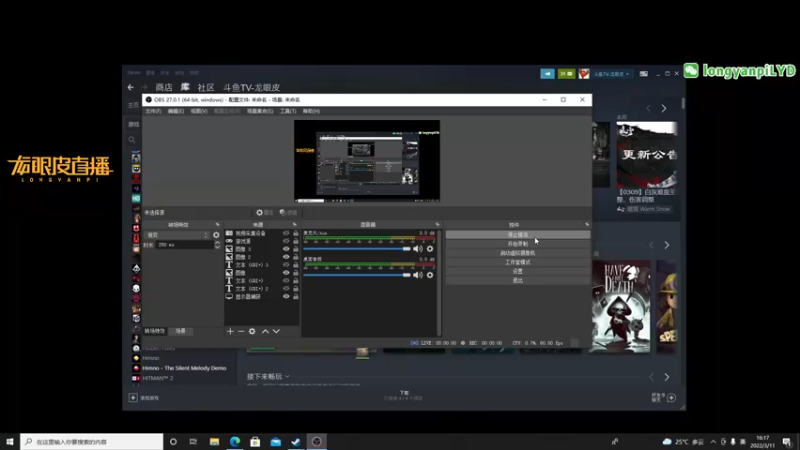Screen dimensions: 800x450
Task: Next arrow on 接下来畅玩 row
Action: 667,377
